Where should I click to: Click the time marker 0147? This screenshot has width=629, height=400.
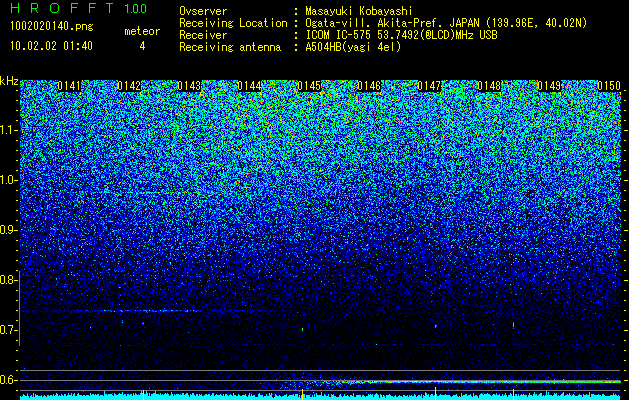point(429,86)
